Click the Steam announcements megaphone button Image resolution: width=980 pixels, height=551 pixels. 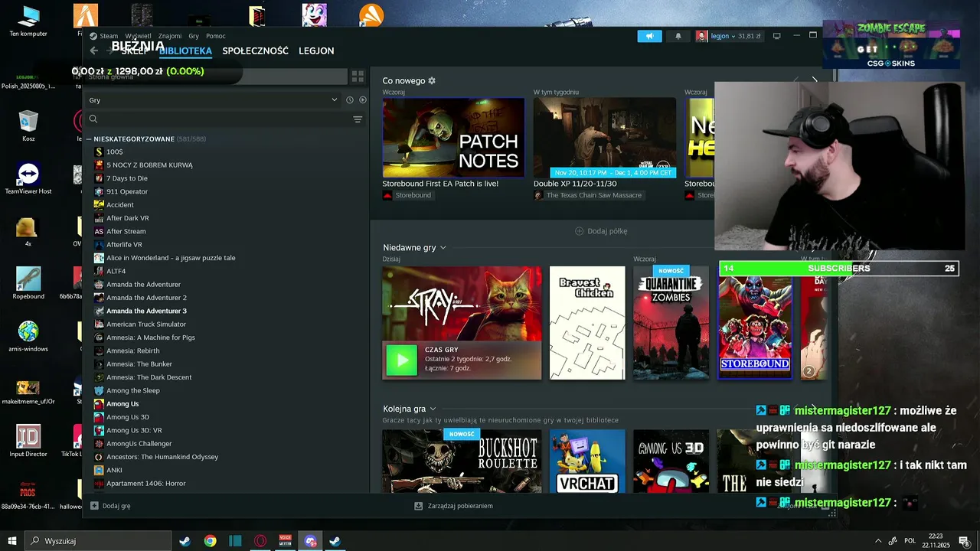pos(649,36)
